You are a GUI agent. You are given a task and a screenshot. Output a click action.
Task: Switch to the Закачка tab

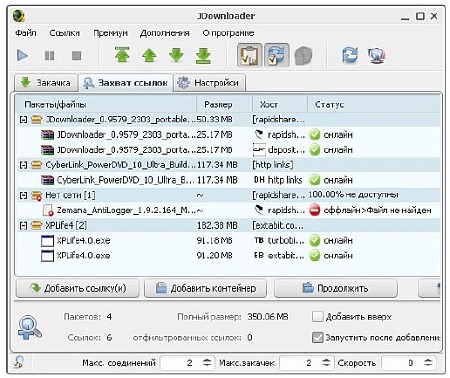46,83
